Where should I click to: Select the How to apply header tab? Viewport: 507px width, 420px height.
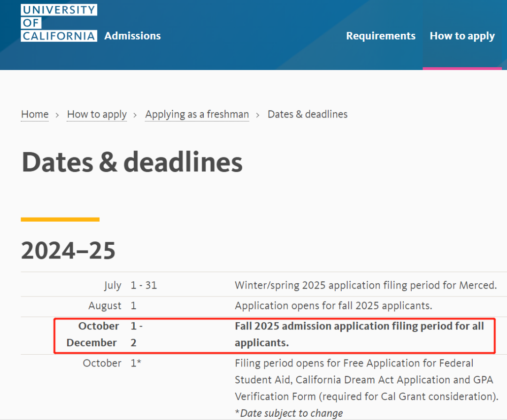tap(462, 36)
